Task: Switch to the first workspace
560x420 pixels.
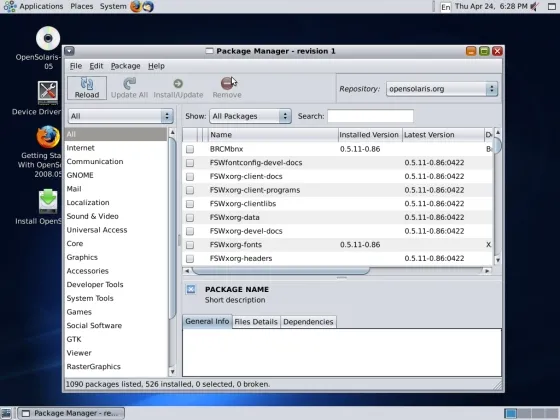Action: point(510,413)
